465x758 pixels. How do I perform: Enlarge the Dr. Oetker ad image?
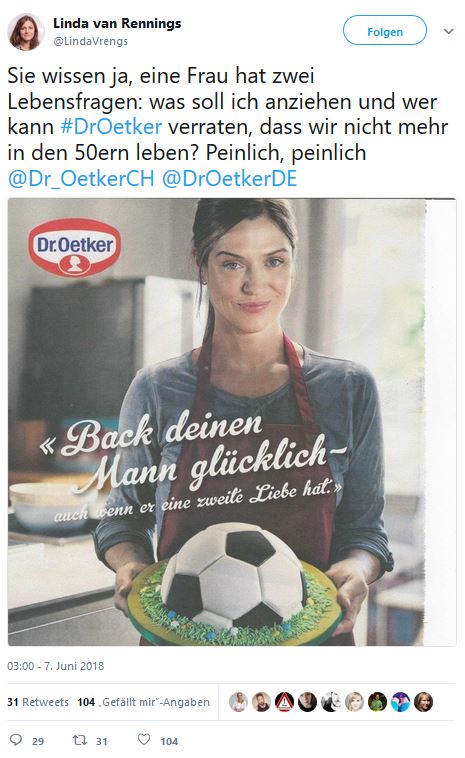pos(232,422)
